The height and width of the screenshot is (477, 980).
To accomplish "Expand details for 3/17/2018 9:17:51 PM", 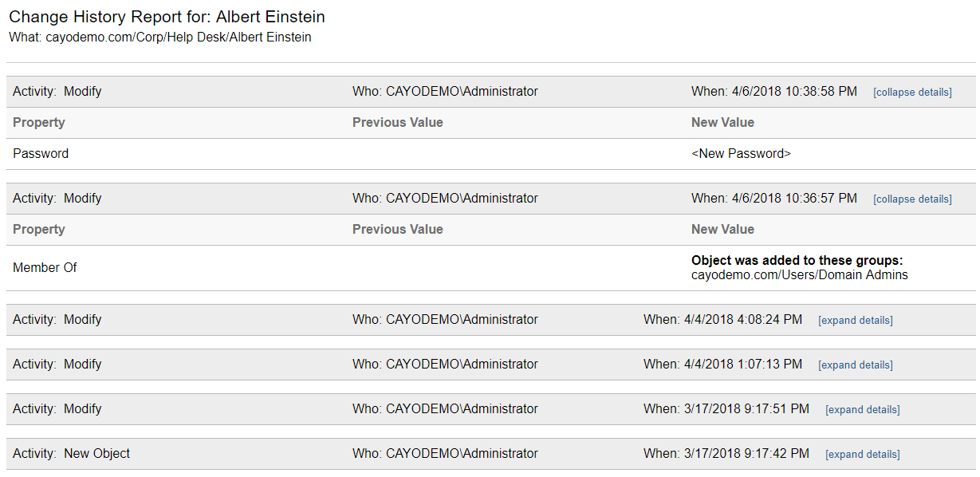I will [x=863, y=409].
